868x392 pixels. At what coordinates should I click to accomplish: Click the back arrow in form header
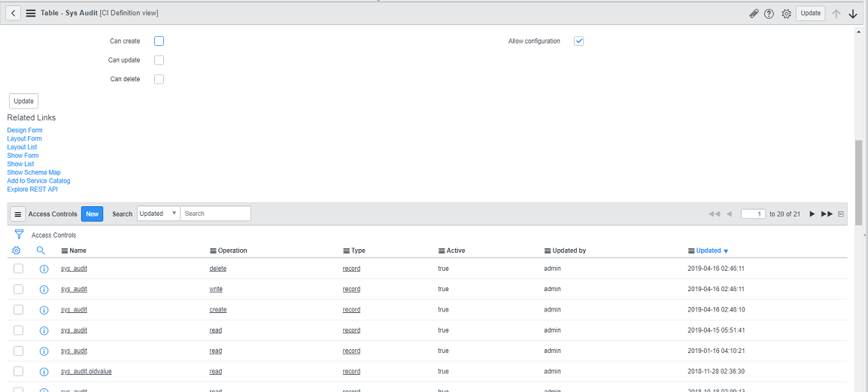[x=14, y=14]
